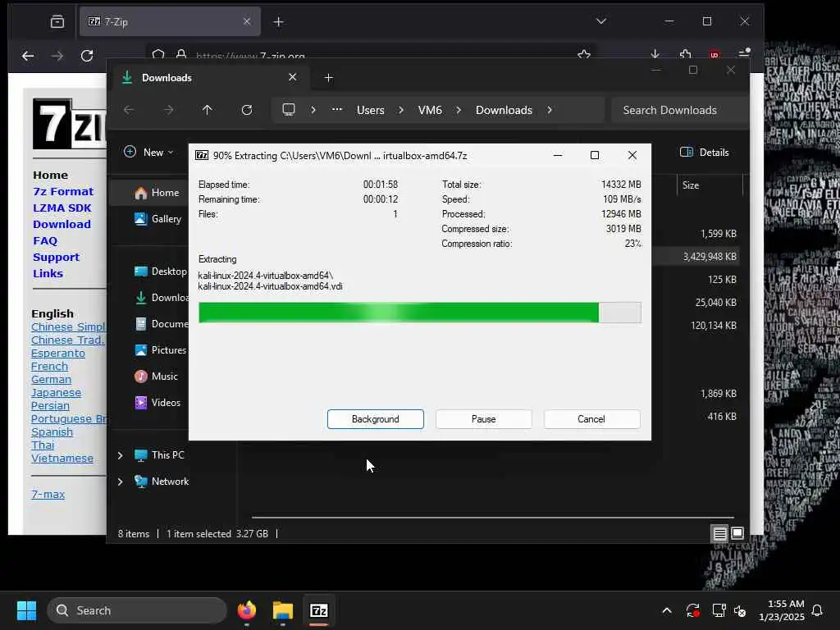The image size is (840, 630).
Task: Select the file sized 3,429,948 KB
Action: click(x=709, y=257)
